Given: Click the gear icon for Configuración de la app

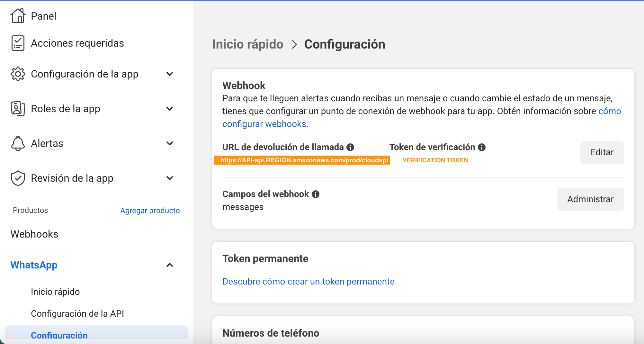Looking at the screenshot, I should click(x=18, y=74).
